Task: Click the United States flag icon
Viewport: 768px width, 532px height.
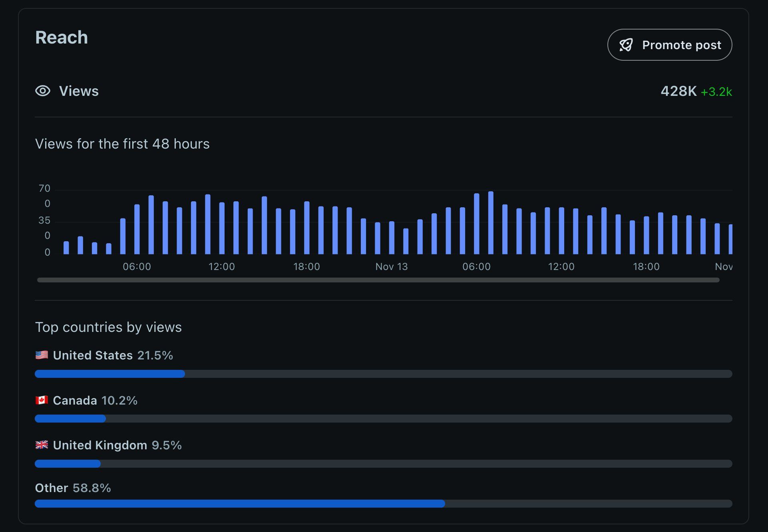Action: (x=42, y=355)
